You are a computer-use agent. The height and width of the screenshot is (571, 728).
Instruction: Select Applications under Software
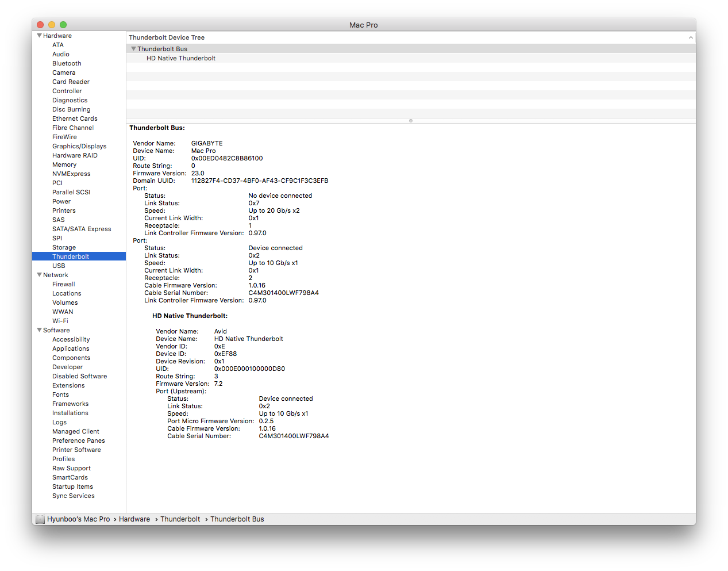click(71, 348)
